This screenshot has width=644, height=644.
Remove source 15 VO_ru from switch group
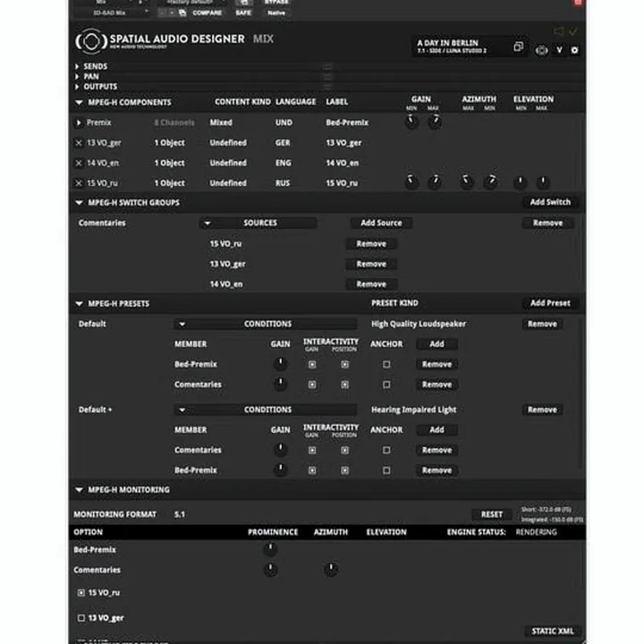coord(371,243)
